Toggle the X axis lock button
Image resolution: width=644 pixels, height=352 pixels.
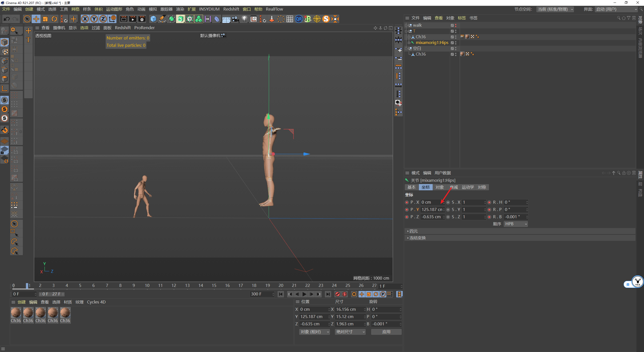pyautogui.click(x=85, y=19)
